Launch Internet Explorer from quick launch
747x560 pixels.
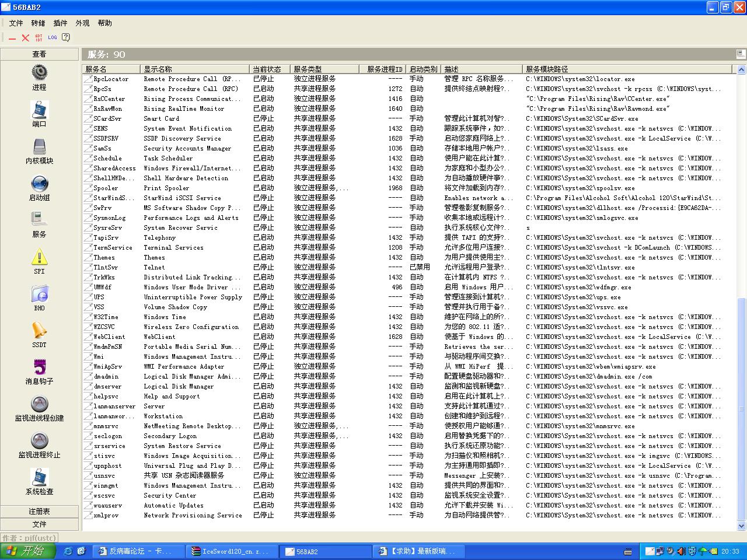click(68, 551)
